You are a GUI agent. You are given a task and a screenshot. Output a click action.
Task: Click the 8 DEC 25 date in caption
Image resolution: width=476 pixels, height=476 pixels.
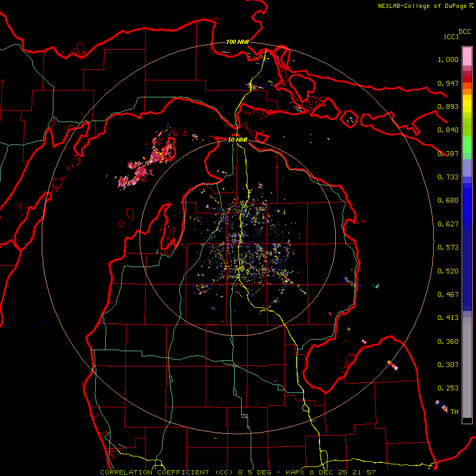pyautogui.click(x=331, y=472)
